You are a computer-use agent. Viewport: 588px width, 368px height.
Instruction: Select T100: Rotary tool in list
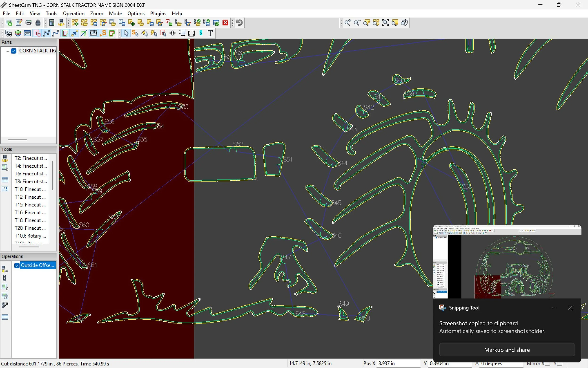click(x=30, y=236)
